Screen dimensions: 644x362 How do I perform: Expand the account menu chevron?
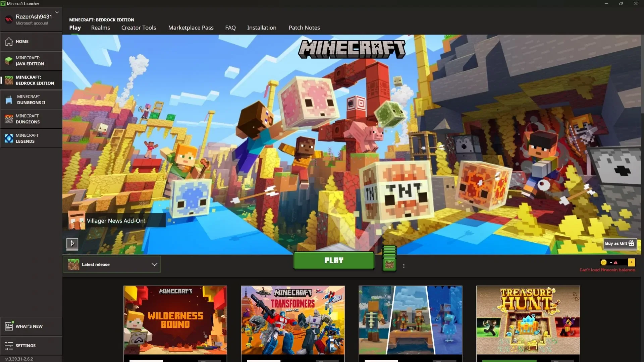(x=57, y=12)
